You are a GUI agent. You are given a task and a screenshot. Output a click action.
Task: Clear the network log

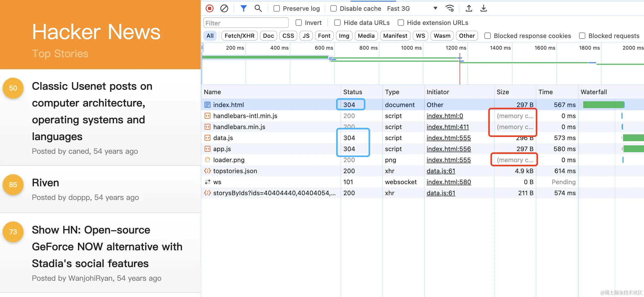pos(224,8)
